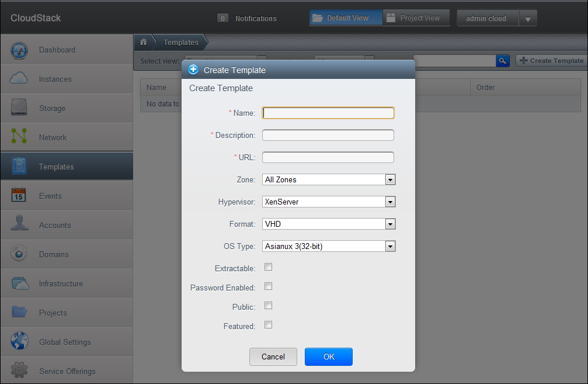Select the Default View tab
Screen dimensions: 588x384
[346, 18]
